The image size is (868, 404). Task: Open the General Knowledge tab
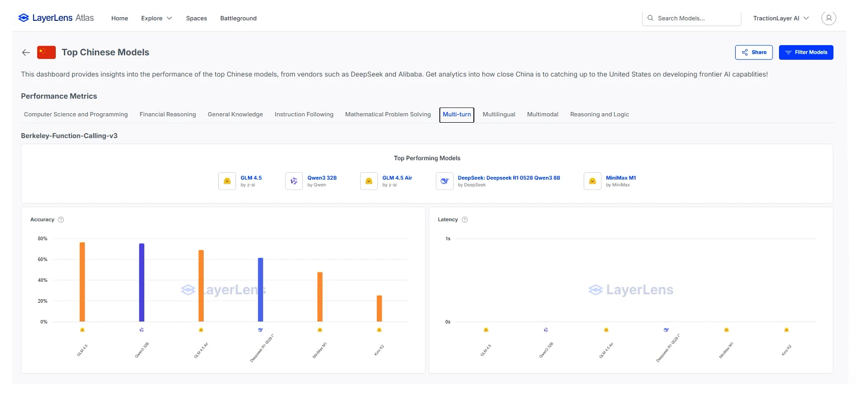click(x=235, y=114)
